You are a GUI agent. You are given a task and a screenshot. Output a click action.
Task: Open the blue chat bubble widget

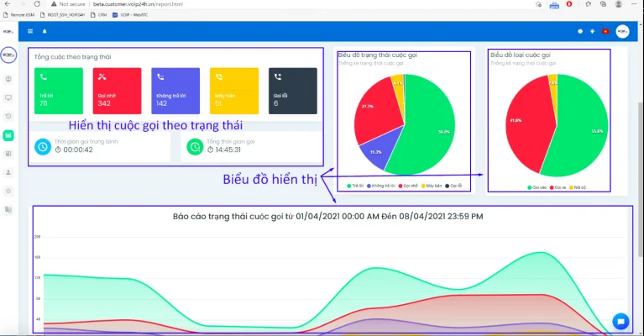pos(620,320)
